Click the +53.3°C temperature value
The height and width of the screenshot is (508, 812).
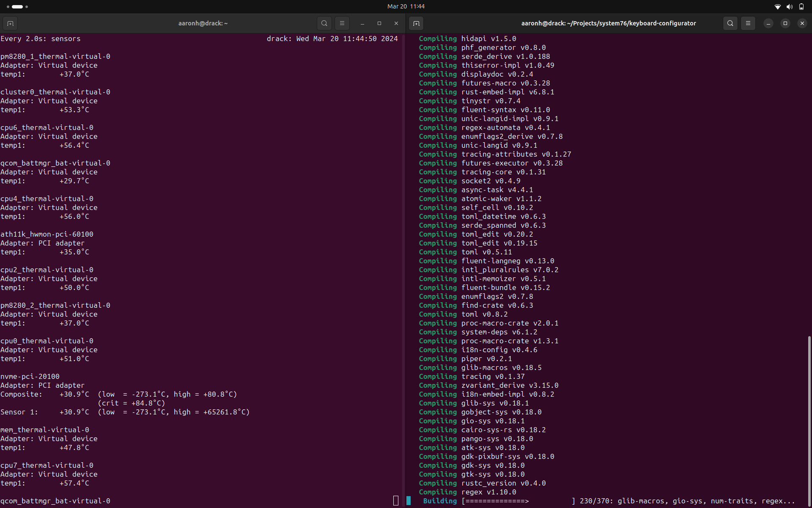(74, 110)
